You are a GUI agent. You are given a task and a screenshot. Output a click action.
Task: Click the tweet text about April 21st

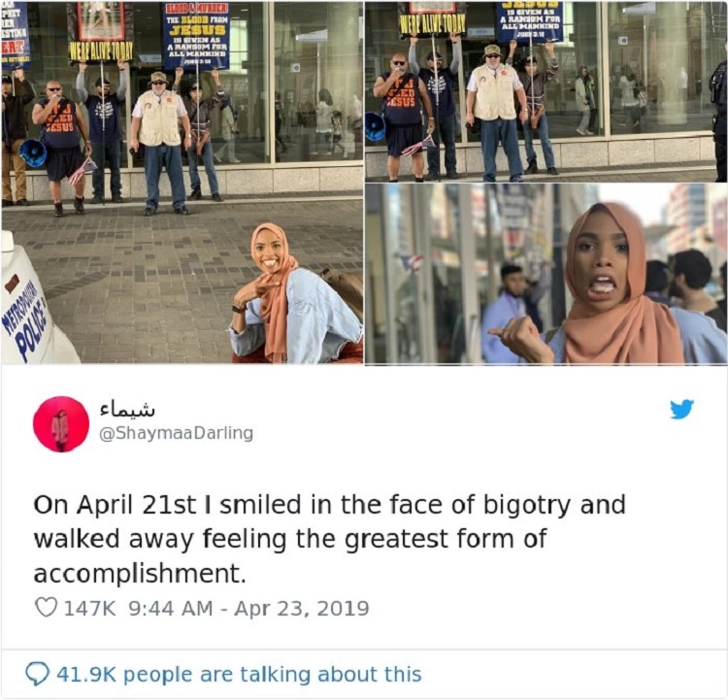(x=330, y=539)
